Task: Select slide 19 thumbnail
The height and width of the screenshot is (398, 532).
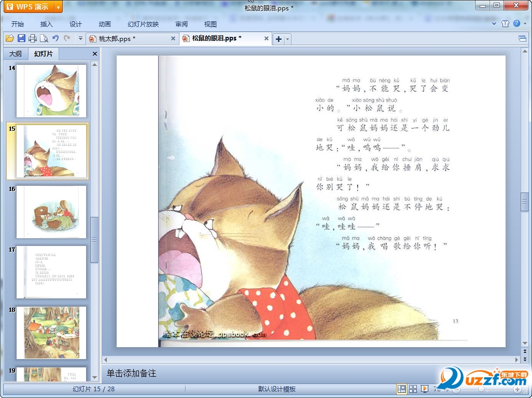Action: [x=51, y=374]
